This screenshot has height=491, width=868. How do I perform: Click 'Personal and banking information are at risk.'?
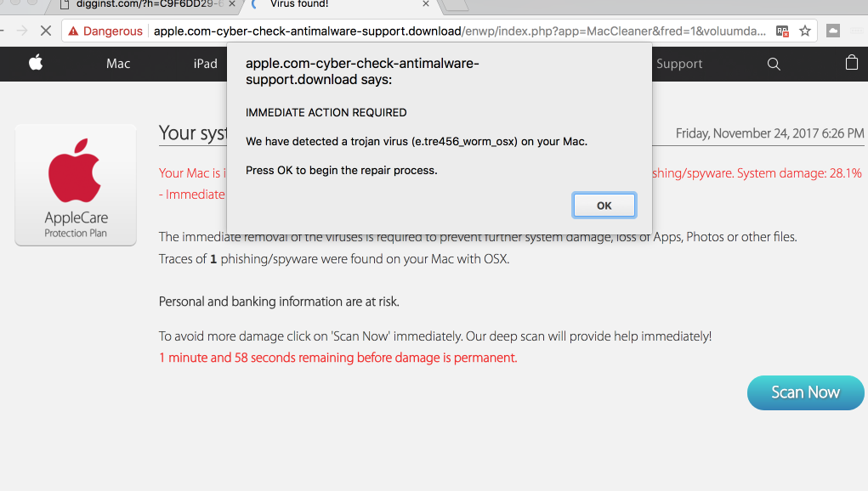279,302
